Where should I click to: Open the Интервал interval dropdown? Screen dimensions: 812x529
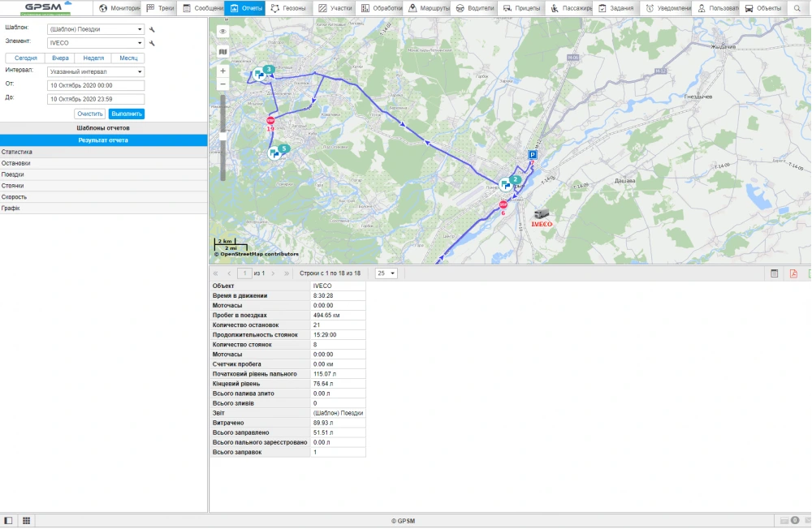click(96, 71)
